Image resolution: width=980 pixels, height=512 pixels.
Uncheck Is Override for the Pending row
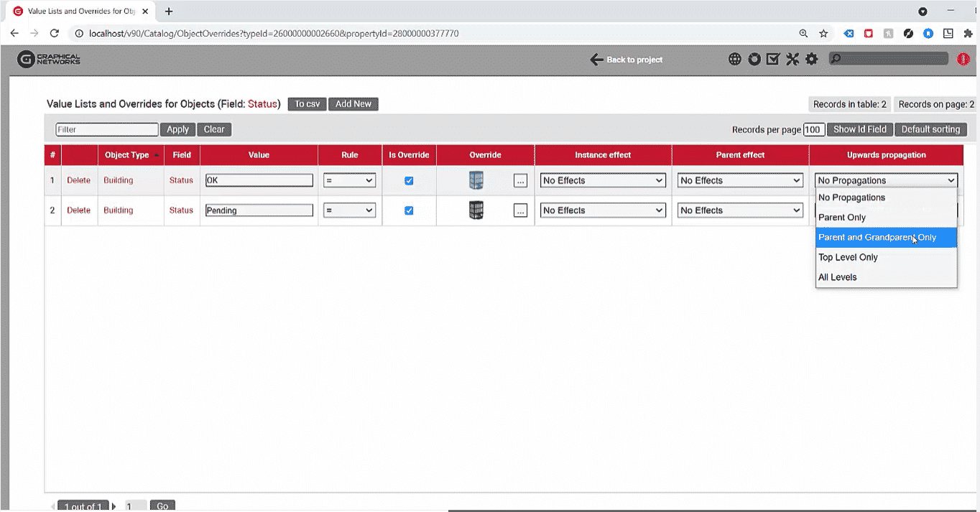(409, 210)
